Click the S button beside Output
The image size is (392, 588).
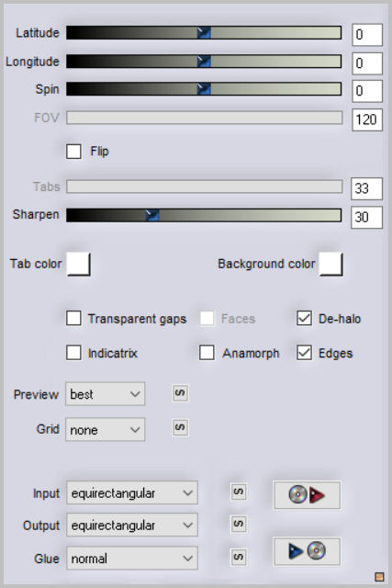[239, 524]
